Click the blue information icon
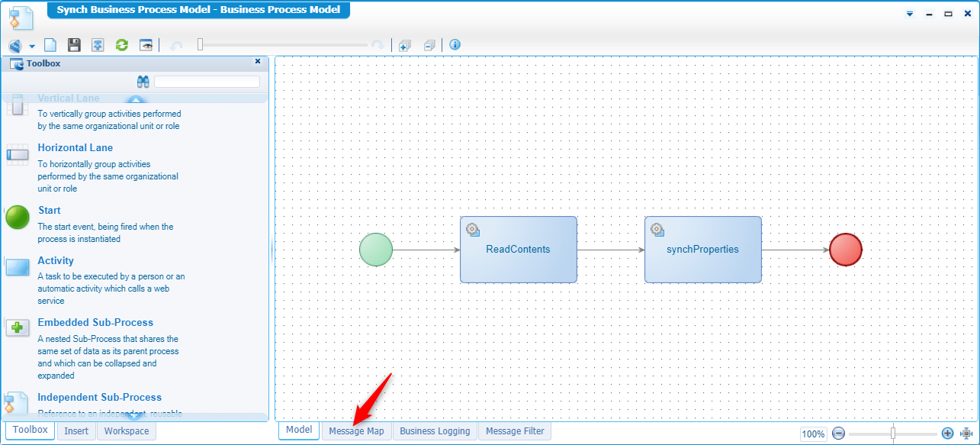This screenshot has width=980, height=445. tap(455, 45)
